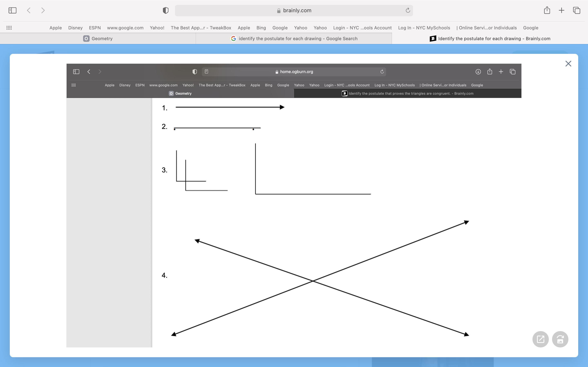
Task: Switch to the Geometry tab
Action: coord(98,39)
